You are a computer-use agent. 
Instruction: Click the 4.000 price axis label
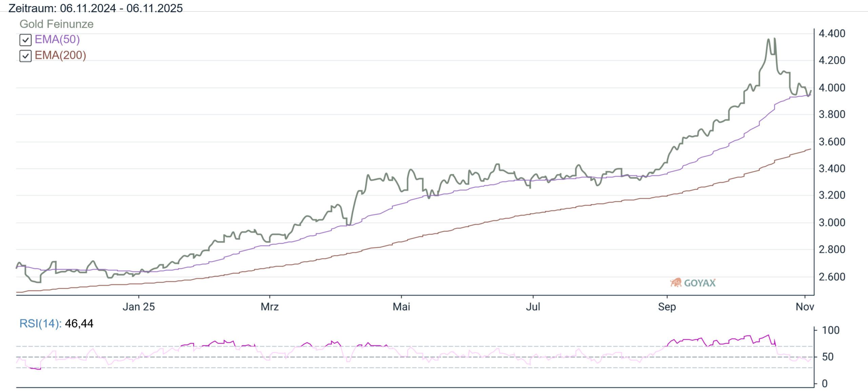pos(832,88)
